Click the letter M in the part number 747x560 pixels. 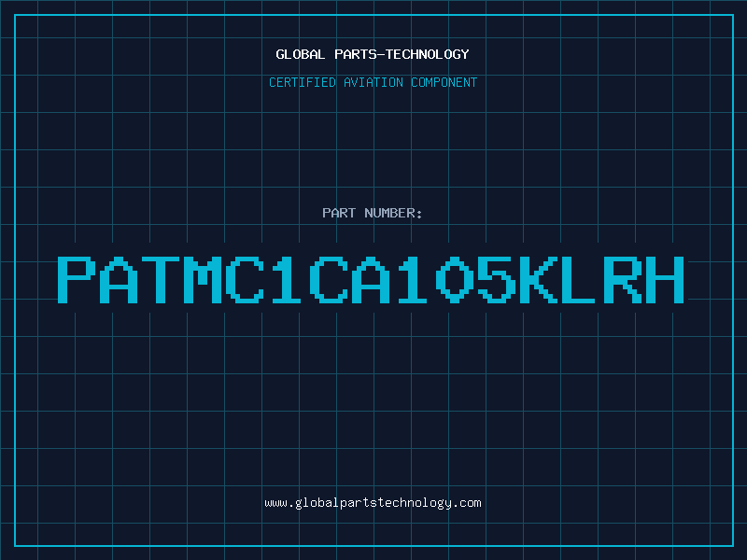tap(203, 280)
